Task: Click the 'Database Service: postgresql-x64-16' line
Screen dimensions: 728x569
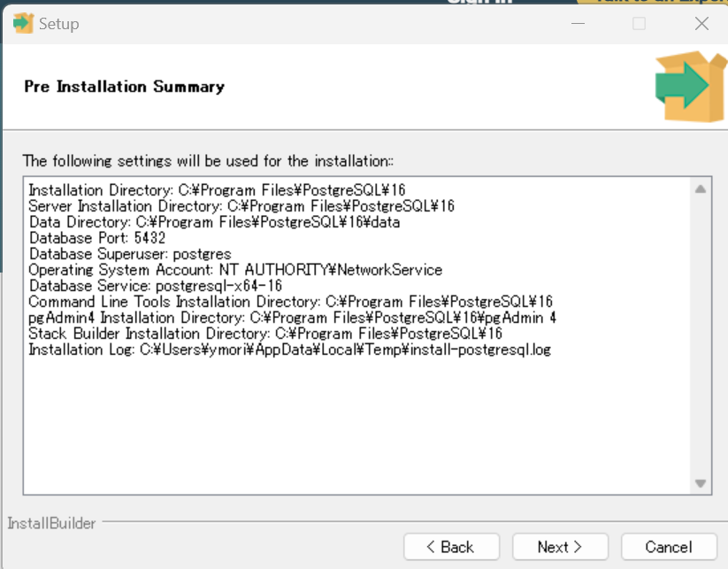Action: tap(156, 285)
